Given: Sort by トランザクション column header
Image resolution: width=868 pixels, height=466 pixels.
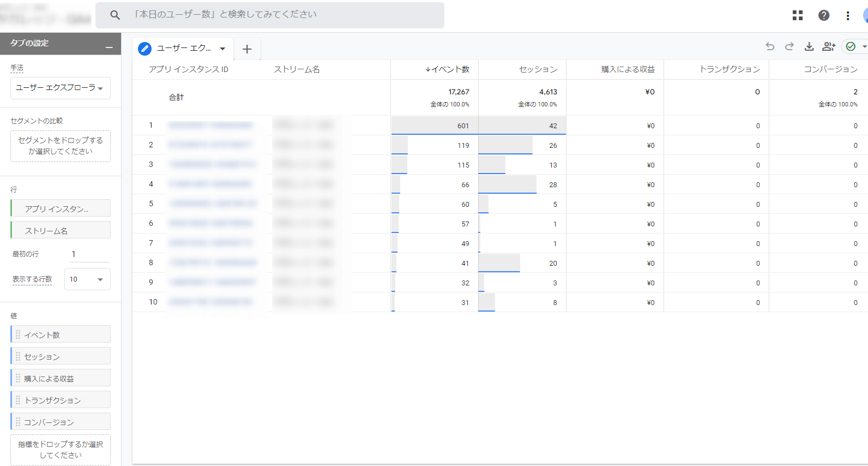Looking at the screenshot, I should [730, 69].
